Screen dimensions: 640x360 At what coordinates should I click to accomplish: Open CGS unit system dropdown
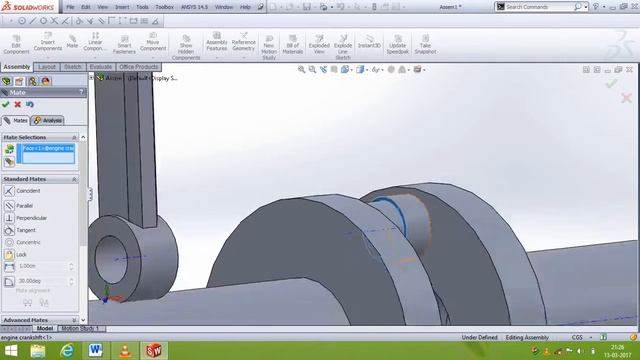point(591,338)
